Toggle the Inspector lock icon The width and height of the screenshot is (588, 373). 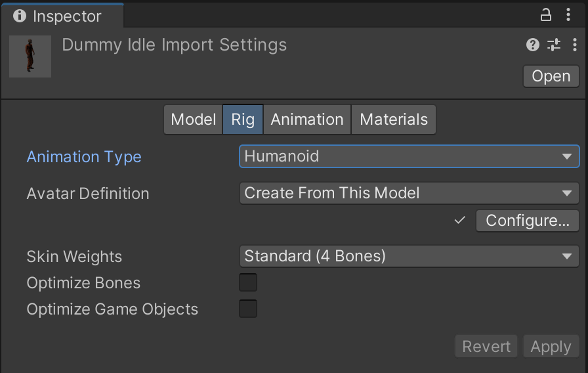546,14
